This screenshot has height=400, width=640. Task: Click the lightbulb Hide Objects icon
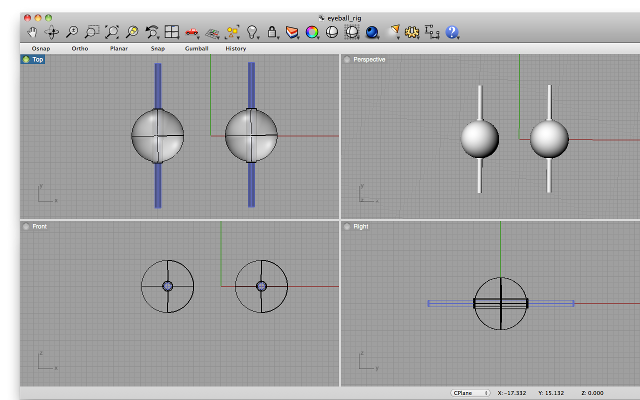(252, 32)
